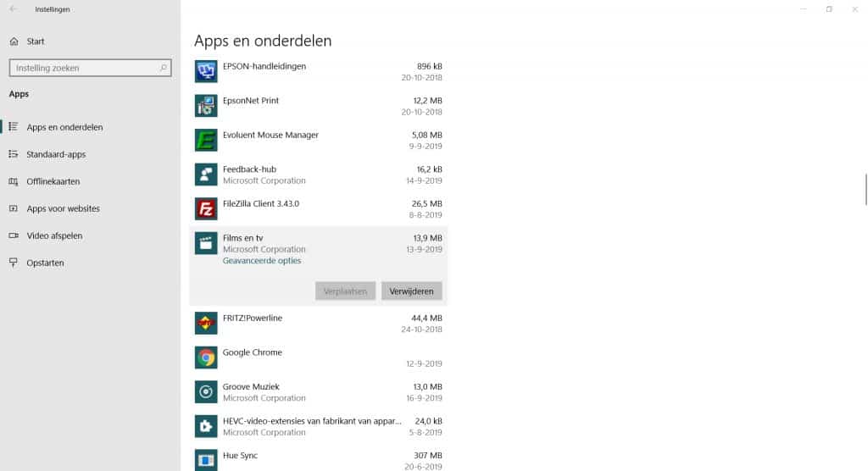The image size is (868, 471).
Task: Click the FileZilla Client icon
Action: tap(206, 208)
